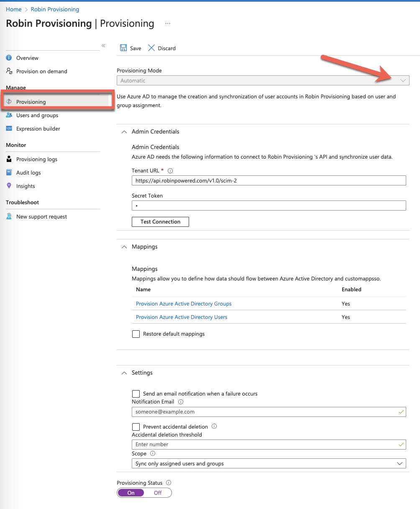
Task: Click Yes in the Directory Groups row
Action: (x=346, y=304)
